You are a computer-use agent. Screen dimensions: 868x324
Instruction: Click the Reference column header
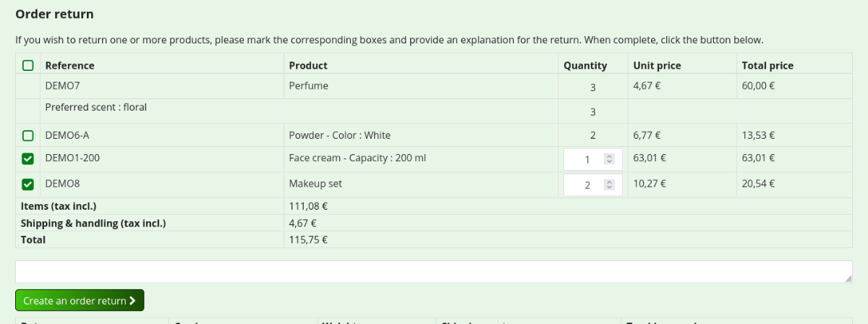pyautogui.click(x=69, y=66)
